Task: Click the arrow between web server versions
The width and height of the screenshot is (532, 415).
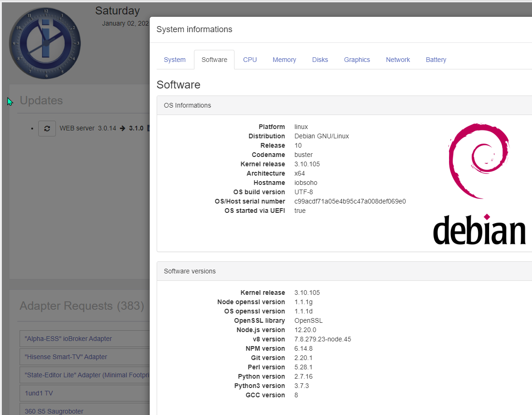Action: pyautogui.click(x=123, y=128)
